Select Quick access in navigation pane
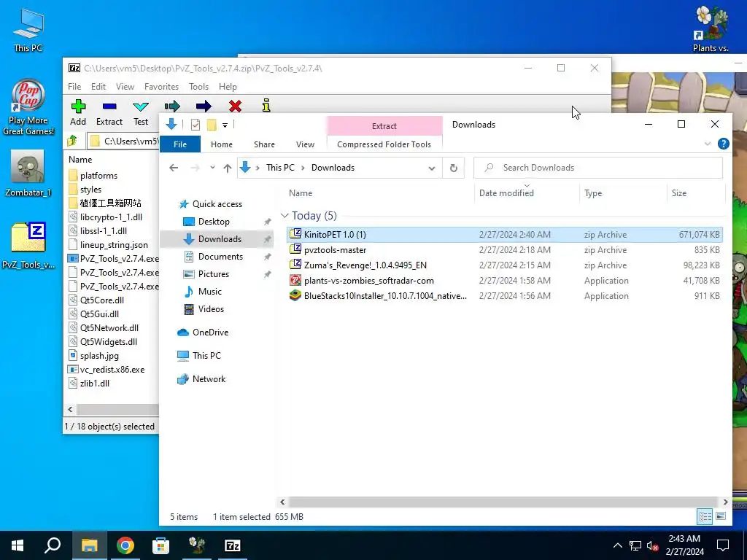The image size is (747, 560). pyautogui.click(x=217, y=204)
